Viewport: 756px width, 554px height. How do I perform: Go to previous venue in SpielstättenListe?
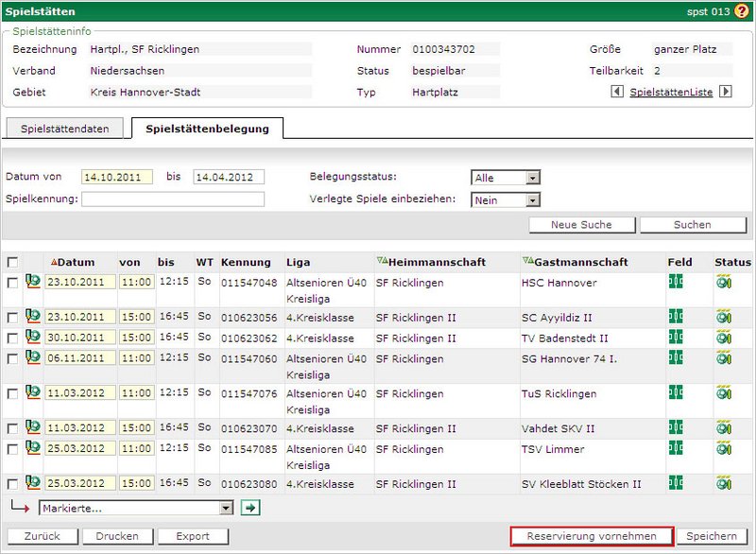pos(617,92)
